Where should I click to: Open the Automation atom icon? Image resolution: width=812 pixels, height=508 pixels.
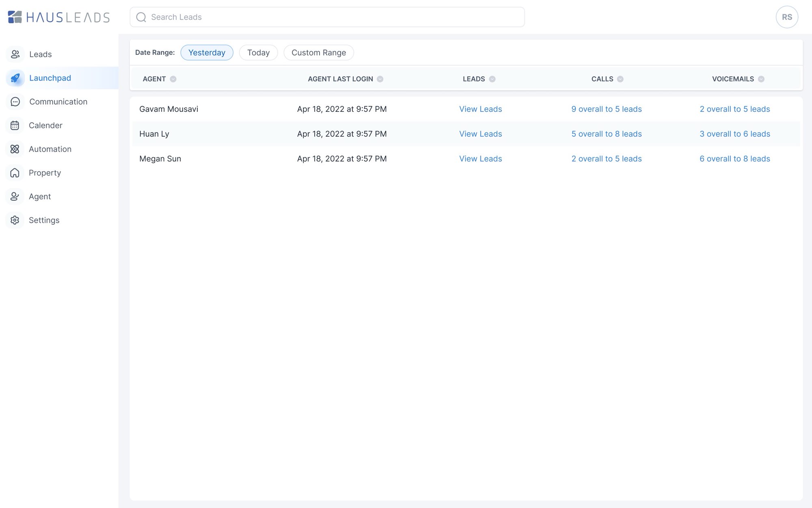click(15, 149)
